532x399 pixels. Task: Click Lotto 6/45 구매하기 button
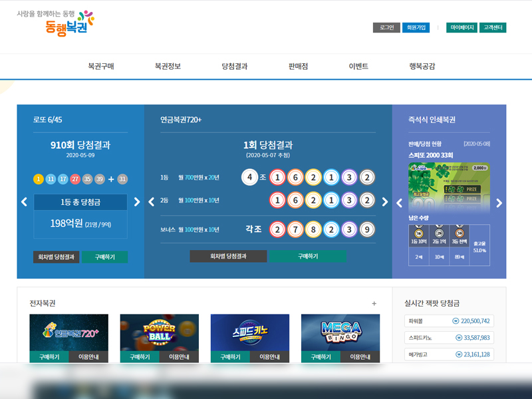(x=105, y=257)
